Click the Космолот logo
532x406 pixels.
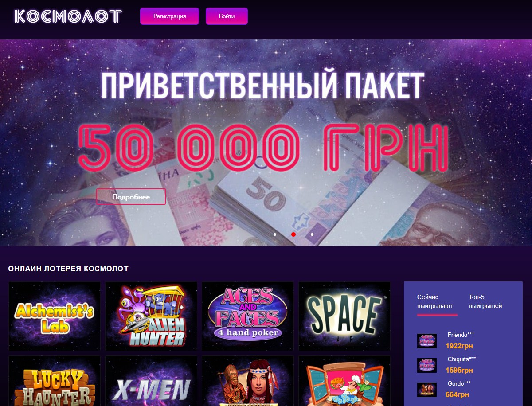point(68,16)
